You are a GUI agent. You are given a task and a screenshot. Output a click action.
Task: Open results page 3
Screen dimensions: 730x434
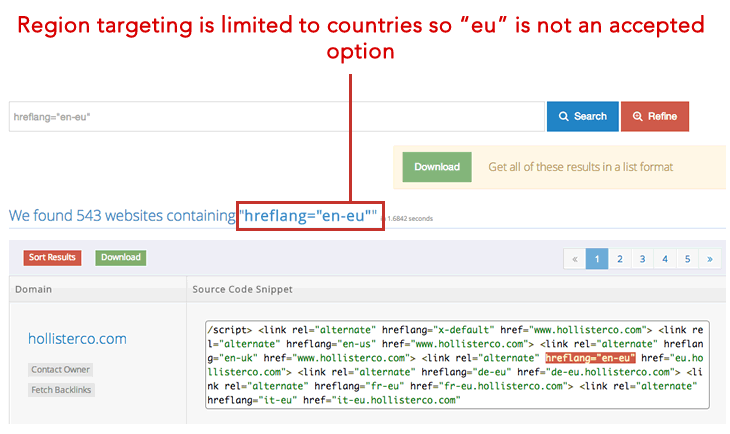[x=642, y=259]
